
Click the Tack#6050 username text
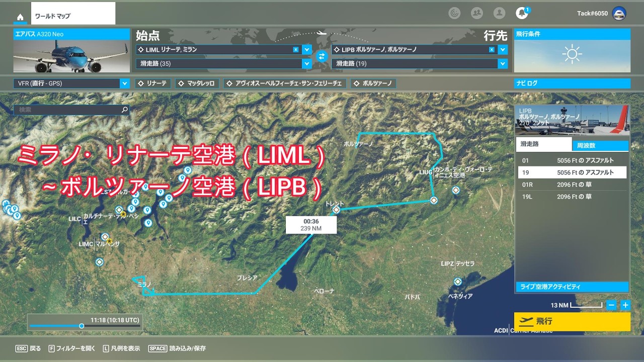point(592,14)
